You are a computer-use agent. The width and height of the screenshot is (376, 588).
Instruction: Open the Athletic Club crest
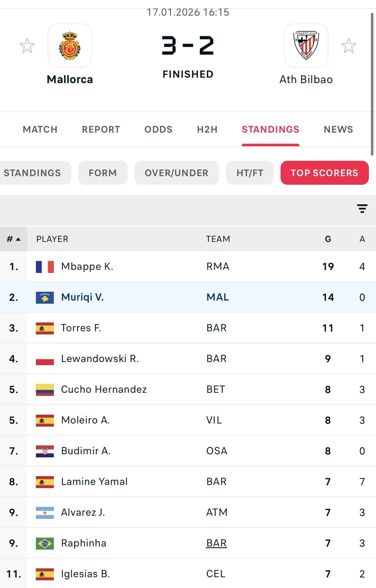click(x=306, y=46)
